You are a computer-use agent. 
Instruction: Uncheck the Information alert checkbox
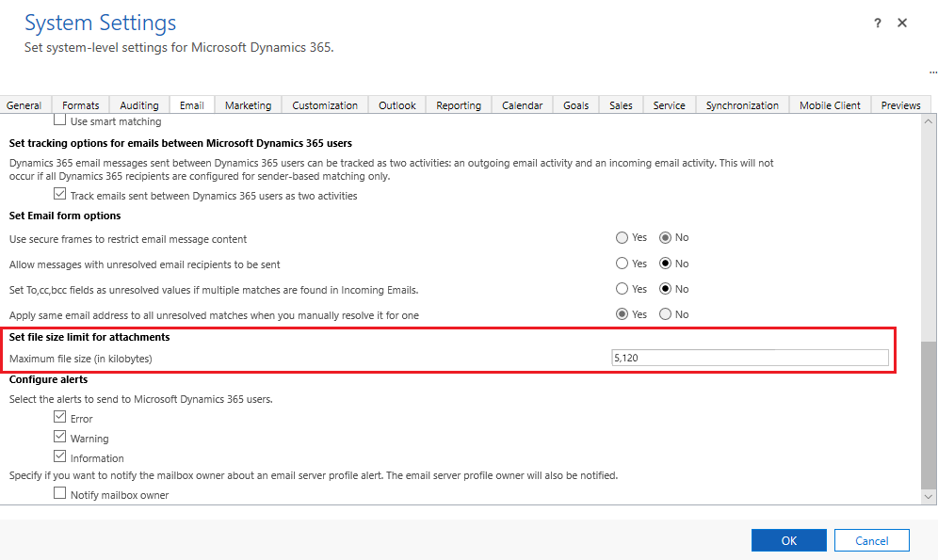60,456
